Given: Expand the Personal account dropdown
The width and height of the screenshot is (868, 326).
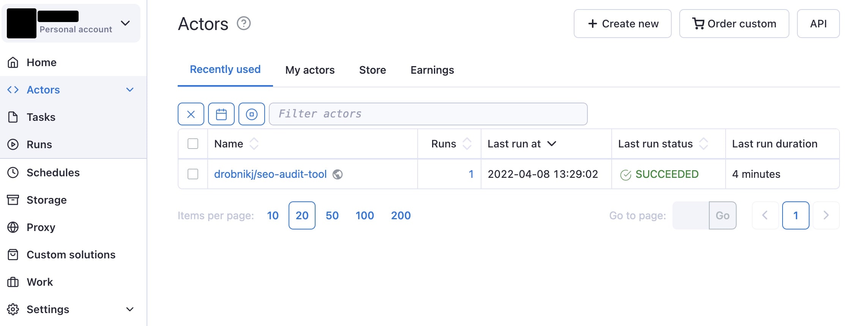Looking at the screenshot, I should click(x=125, y=24).
